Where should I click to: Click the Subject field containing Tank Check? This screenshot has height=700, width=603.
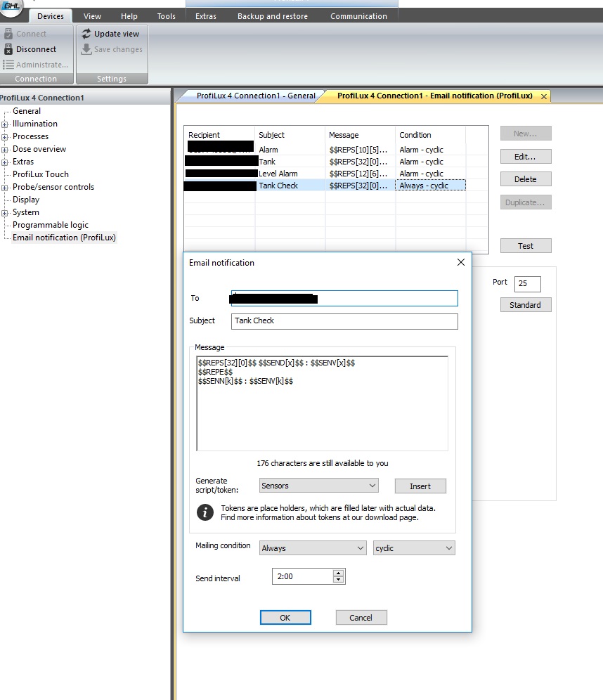pyautogui.click(x=344, y=321)
